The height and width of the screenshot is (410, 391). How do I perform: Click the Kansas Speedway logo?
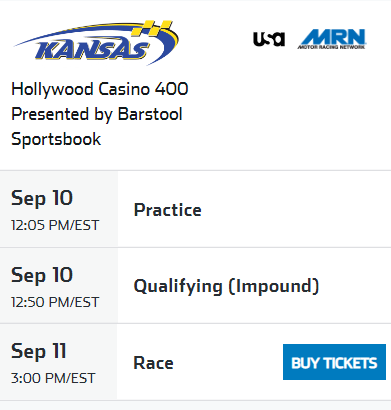[x=96, y=43]
